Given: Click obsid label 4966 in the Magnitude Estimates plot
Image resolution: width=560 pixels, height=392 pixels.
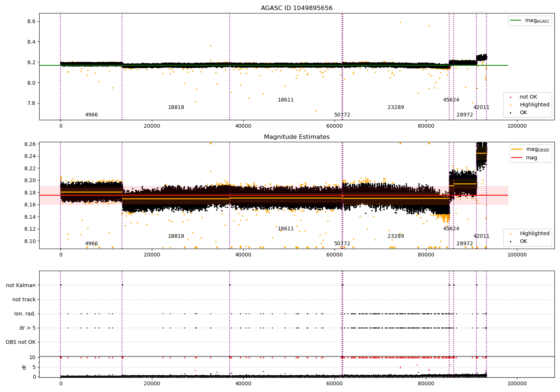Looking at the screenshot, I should click(91, 244).
